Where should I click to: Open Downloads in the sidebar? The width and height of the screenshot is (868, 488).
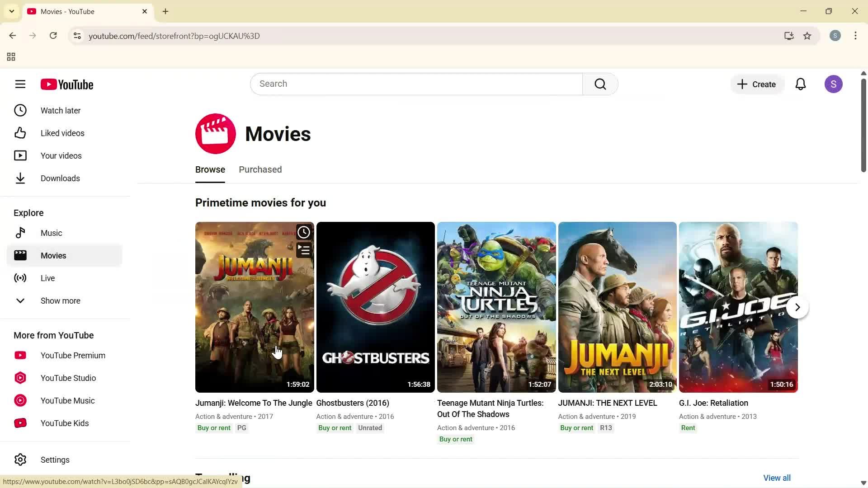click(x=61, y=178)
